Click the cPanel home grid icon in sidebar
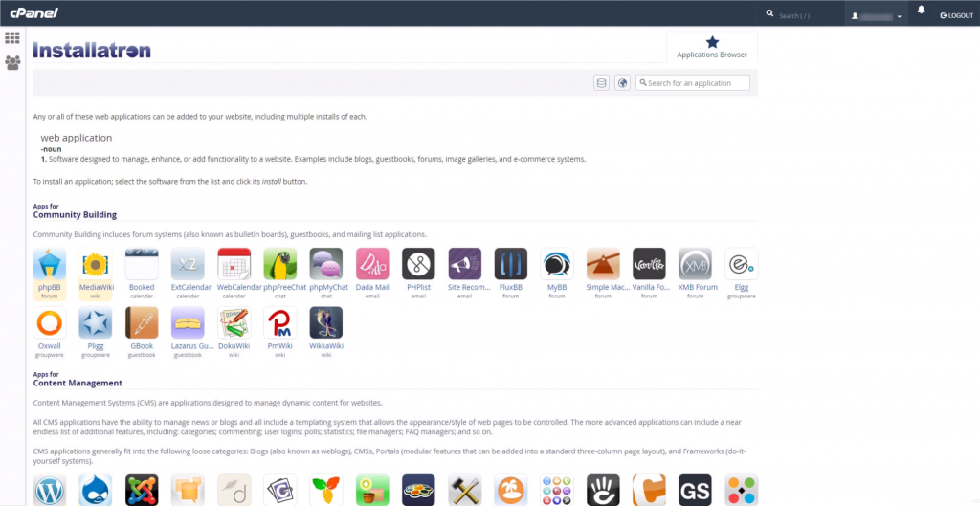 [12, 38]
